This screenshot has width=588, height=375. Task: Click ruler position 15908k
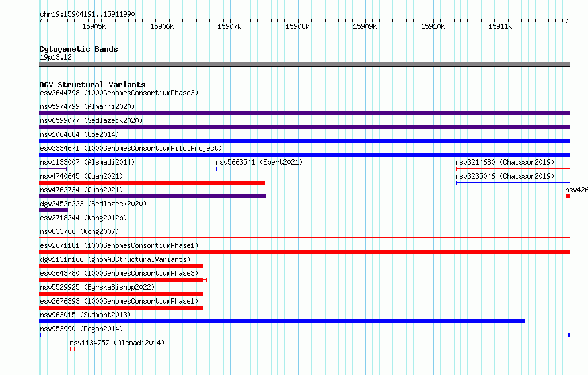point(297,26)
